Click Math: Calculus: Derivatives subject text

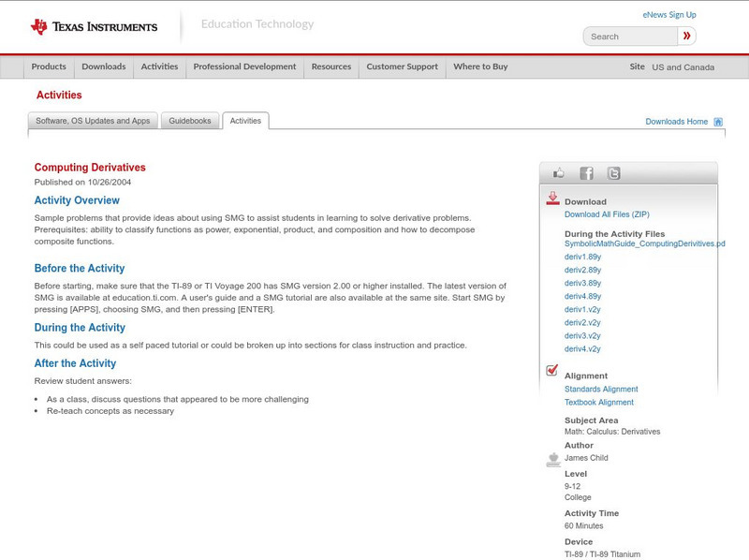coord(612,432)
